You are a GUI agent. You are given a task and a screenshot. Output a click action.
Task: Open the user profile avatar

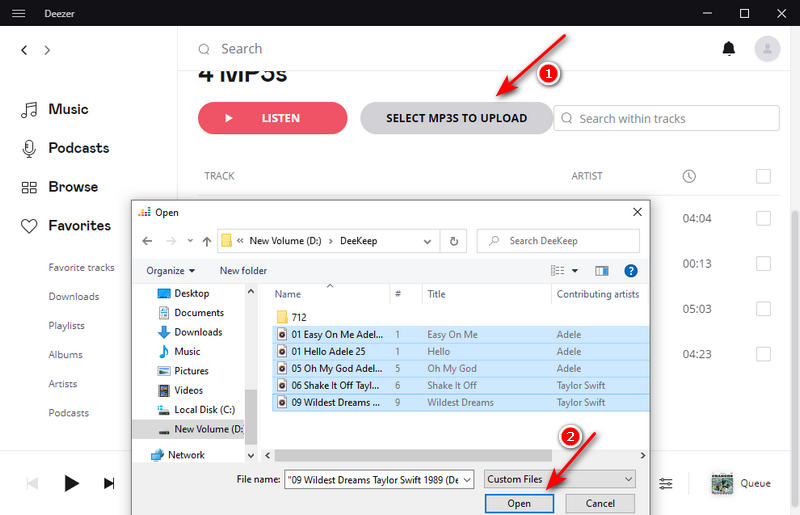click(767, 49)
